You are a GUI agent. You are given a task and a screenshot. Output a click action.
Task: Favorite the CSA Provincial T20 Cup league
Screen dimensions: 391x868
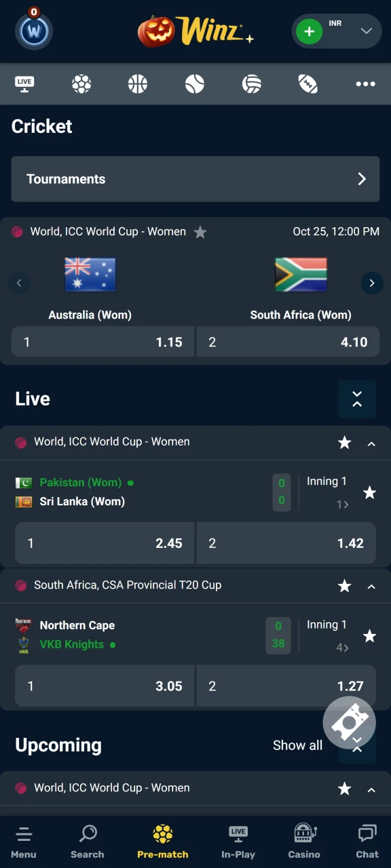pyautogui.click(x=344, y=586)
